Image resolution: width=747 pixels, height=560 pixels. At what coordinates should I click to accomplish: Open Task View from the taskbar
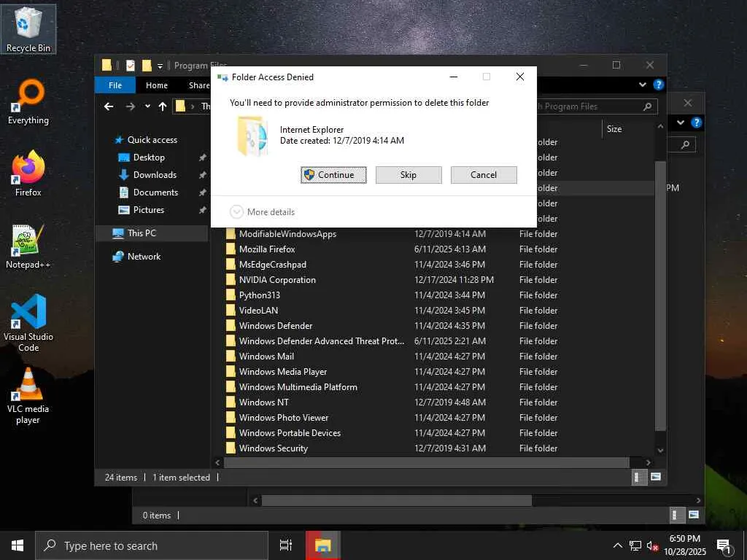[286, 545]
